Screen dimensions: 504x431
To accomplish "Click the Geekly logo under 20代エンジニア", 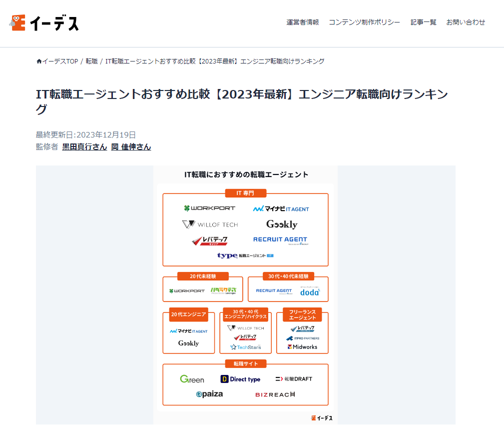I will coord(189,343).
